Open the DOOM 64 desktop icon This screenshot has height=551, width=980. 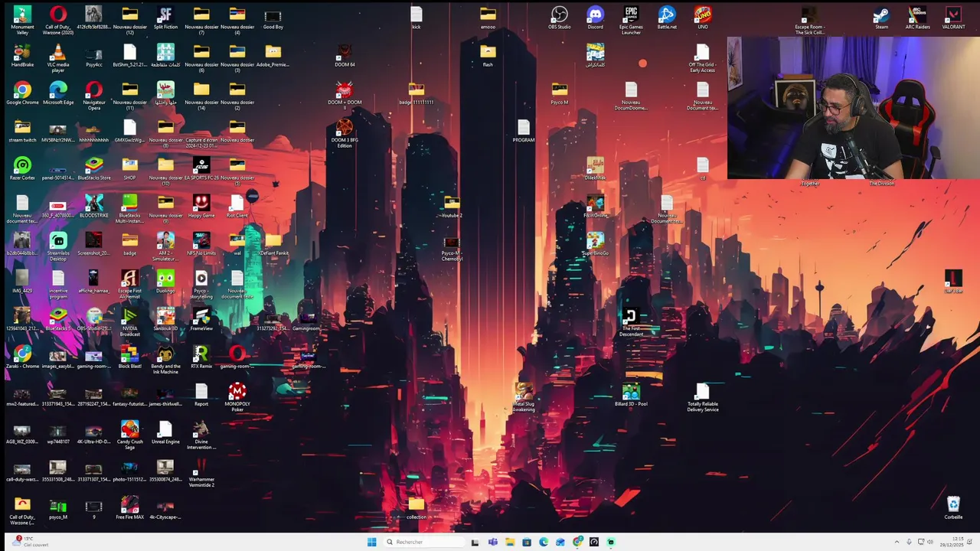(345, 56)
